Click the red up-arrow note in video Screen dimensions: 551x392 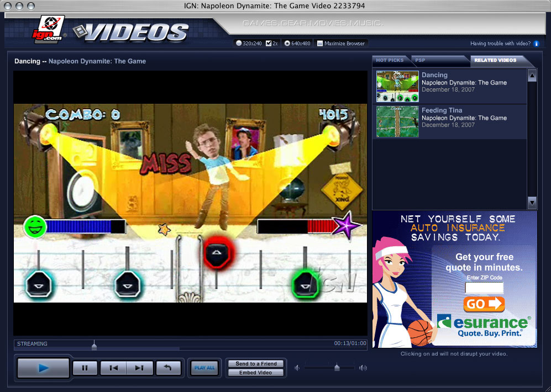click(x=218, y=252)
